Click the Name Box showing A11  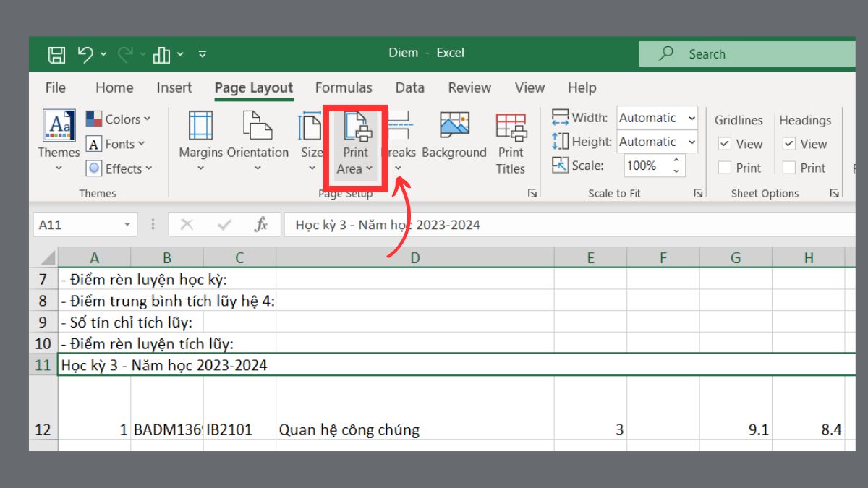click(x=77, y=225)
